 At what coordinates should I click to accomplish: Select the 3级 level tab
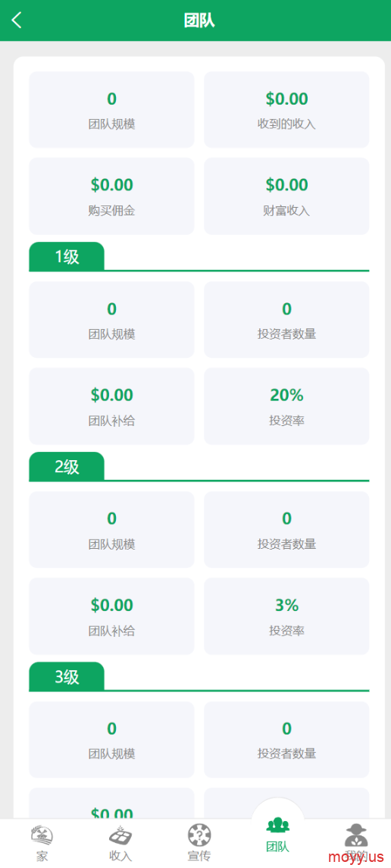point(67,676)
